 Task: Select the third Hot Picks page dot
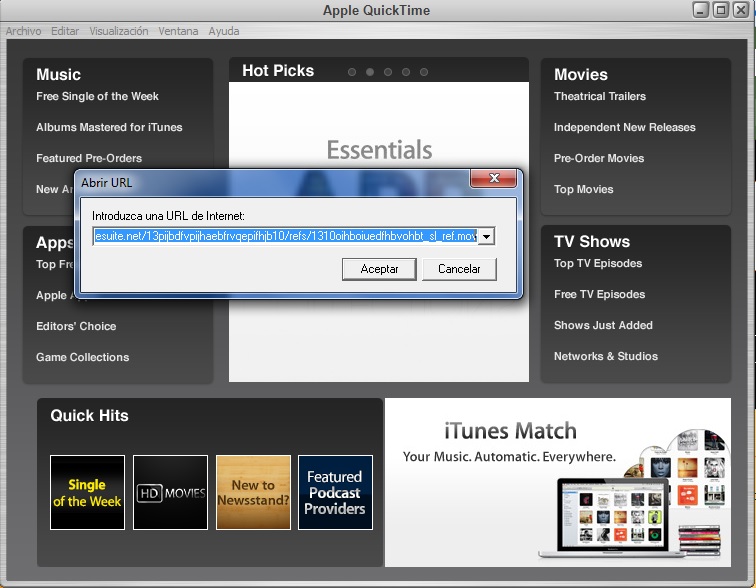click(x=388, y=72)
